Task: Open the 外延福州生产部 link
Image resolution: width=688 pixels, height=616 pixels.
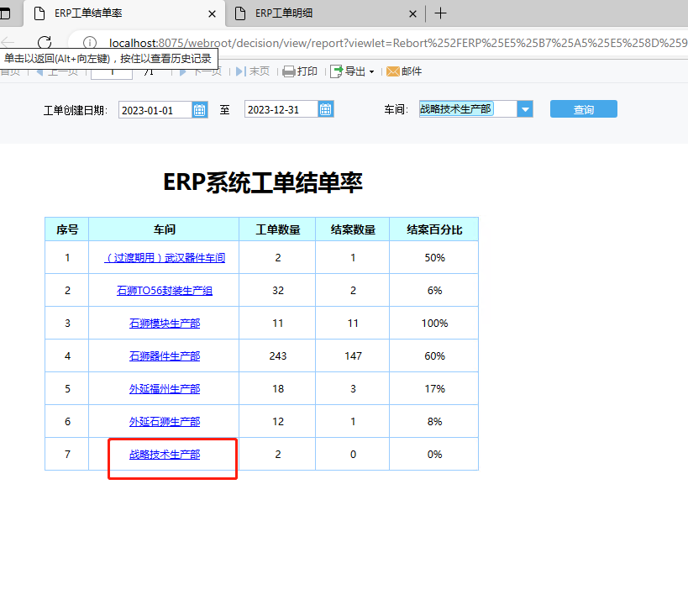Action: (x=165, y=389)
